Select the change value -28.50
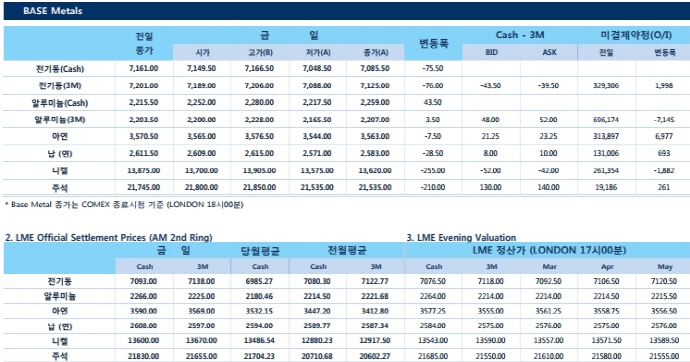The image size is (690, 362). pyautogui.click(x=433, y=154)
